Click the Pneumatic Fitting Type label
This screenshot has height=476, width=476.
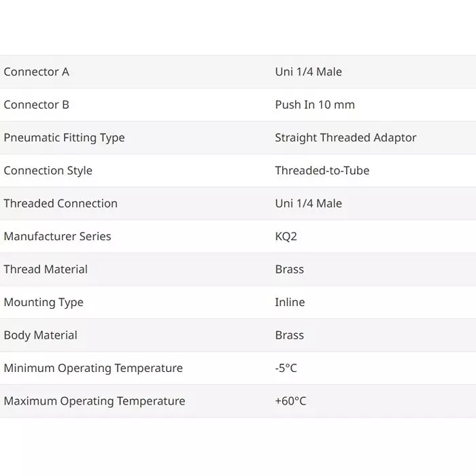coord(64,137)
